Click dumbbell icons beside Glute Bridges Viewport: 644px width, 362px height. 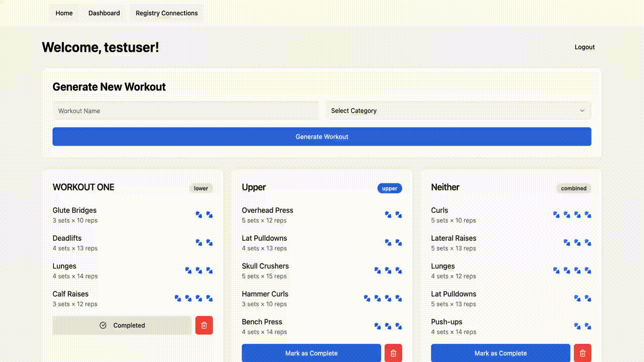[x=204, y=215]
